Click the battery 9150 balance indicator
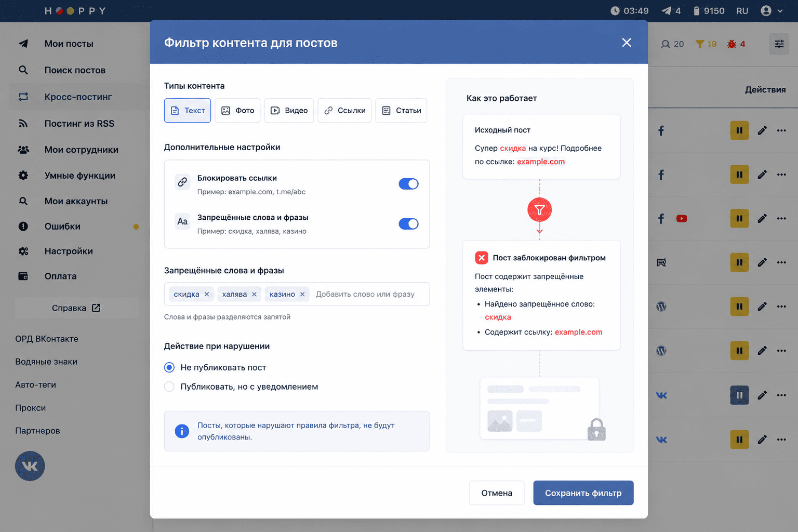This screenshot has height=532, width=798. (x=709, y=11)
